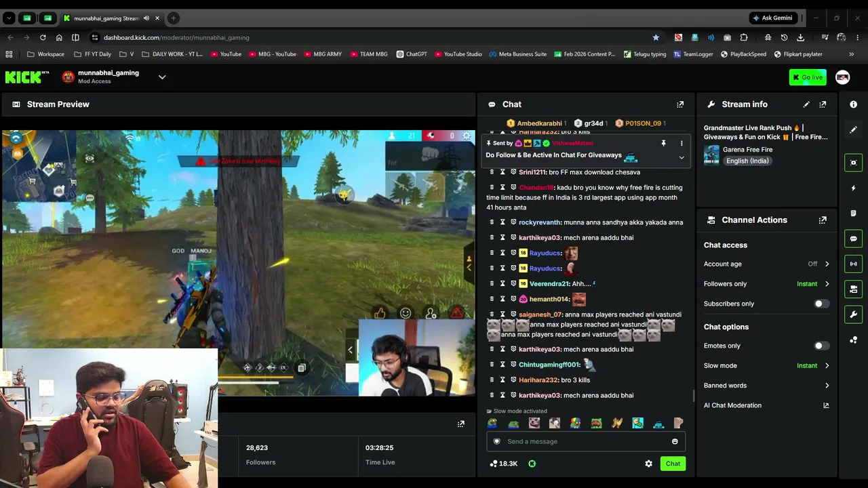This screenshot has height=488, width=868.
Task: Open the YouTube Studio bookmark
Action: (x=458, y=54)
